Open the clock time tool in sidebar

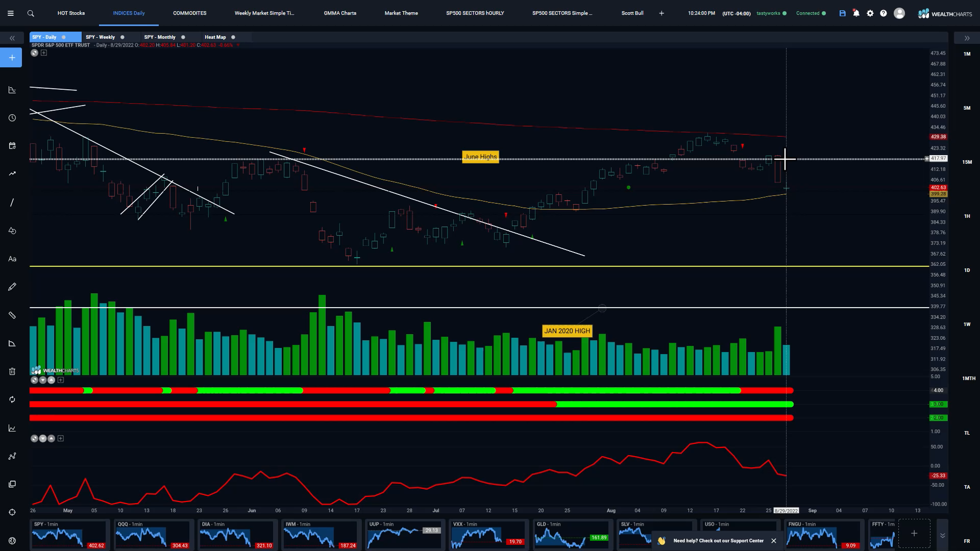click(12, 118)
